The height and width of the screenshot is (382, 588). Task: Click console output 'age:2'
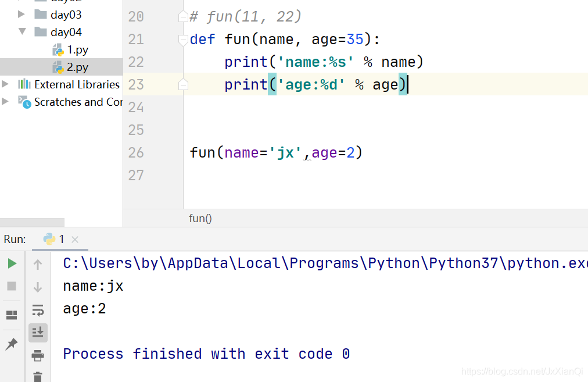(x=84, y=309)
